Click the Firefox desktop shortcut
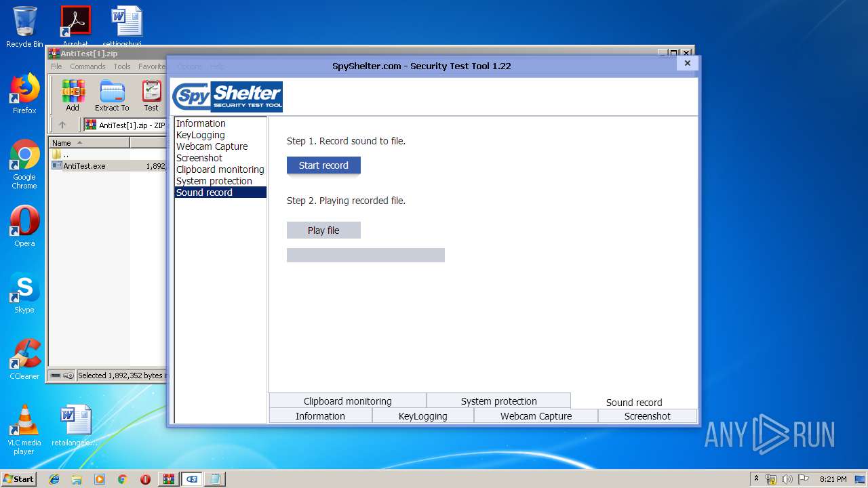 [24, 94]
